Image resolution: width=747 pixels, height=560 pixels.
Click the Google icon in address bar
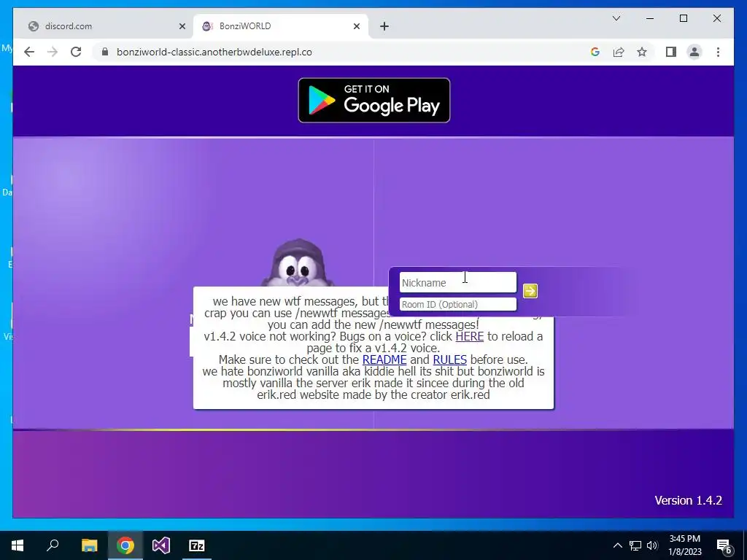(595, 52)
